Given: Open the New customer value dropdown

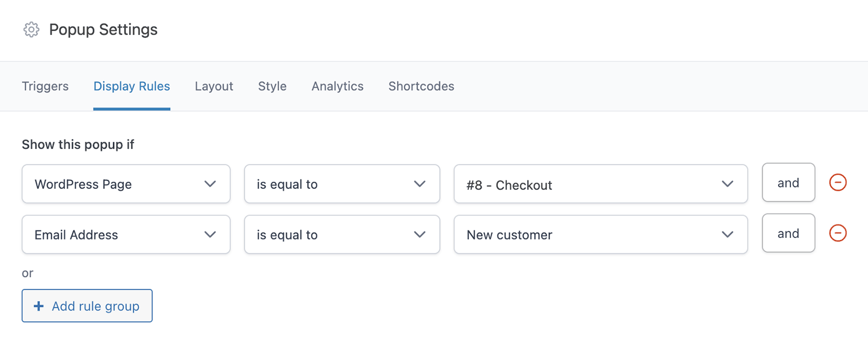Looking at the screenshot, I should (x=601, y=234).
